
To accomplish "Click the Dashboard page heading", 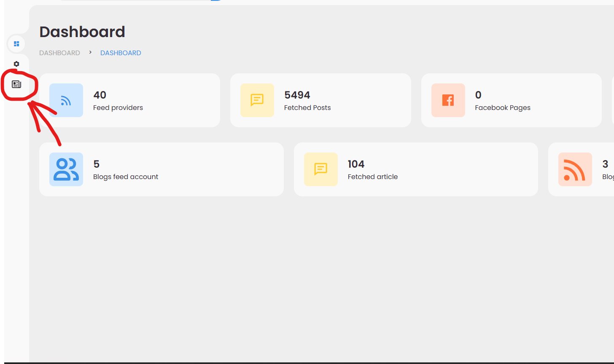I will tap(82, 32).
